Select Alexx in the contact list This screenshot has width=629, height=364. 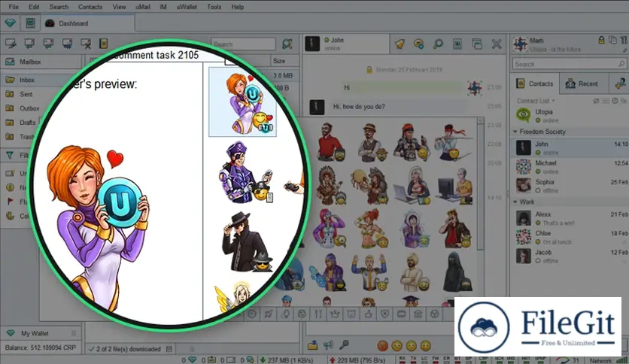click(570, 218)
